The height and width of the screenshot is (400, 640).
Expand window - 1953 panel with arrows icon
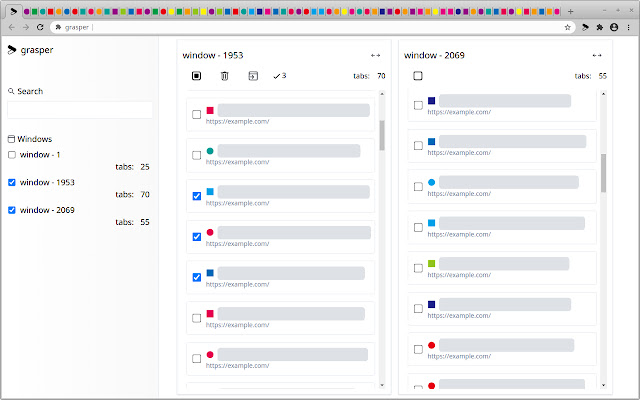coord(376,56)
